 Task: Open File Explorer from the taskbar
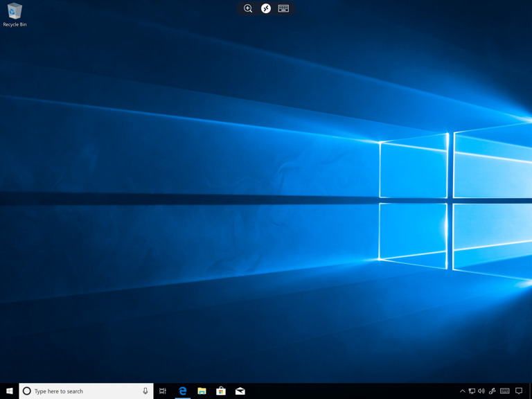click(x=202, y=391)
